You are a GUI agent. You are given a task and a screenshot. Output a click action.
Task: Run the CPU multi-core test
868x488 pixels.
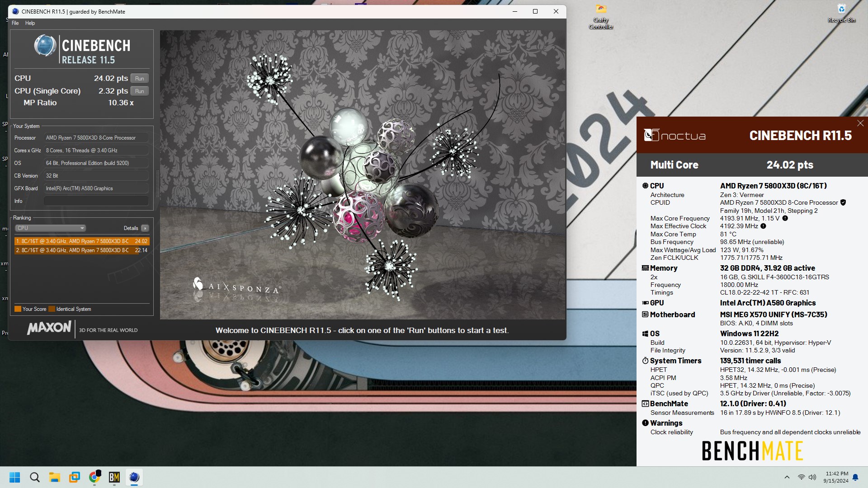point(140,78)
